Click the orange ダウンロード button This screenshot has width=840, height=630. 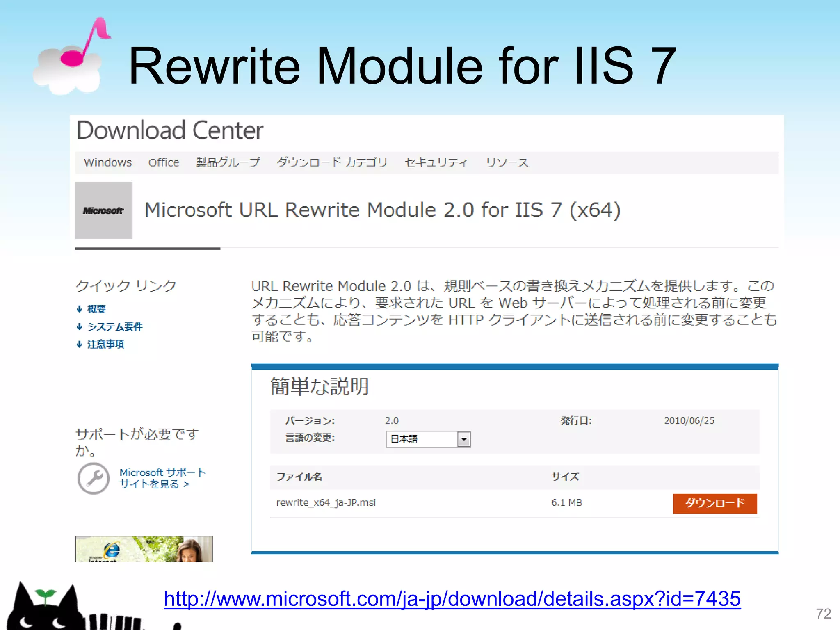[x=715, y=503]
